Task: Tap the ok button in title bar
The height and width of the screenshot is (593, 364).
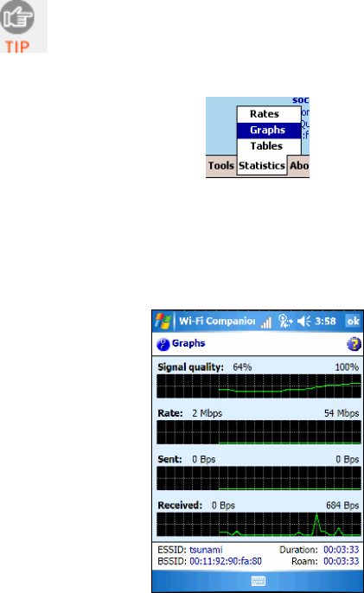Action: [354, 322]
